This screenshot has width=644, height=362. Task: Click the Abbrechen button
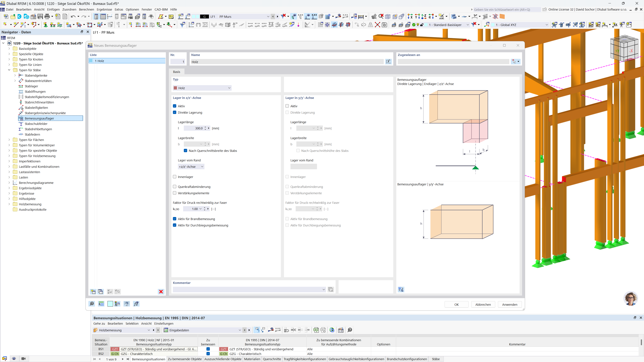click(x=483, y=304)
